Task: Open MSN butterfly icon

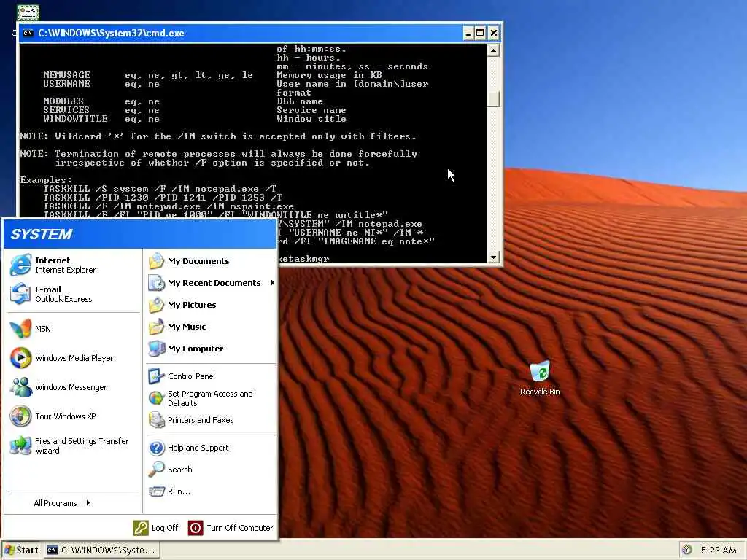Action: tap(20, 329)
